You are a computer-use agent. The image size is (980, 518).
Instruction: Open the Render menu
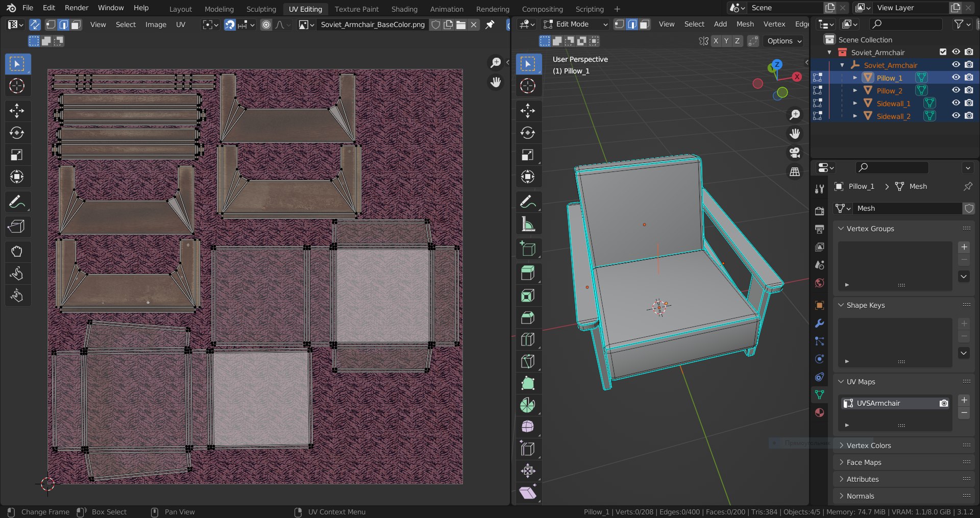pyautogui.click(x=77, y=8)
